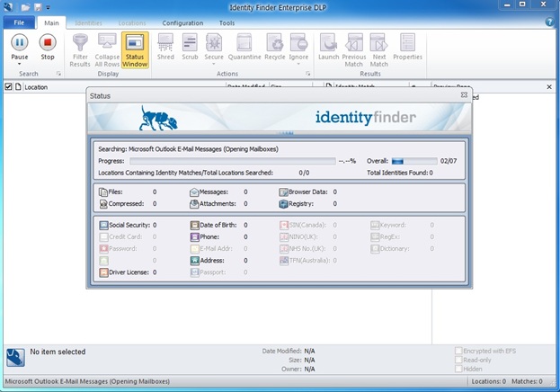Secure the selected file
560x392 pixels.
214,47
